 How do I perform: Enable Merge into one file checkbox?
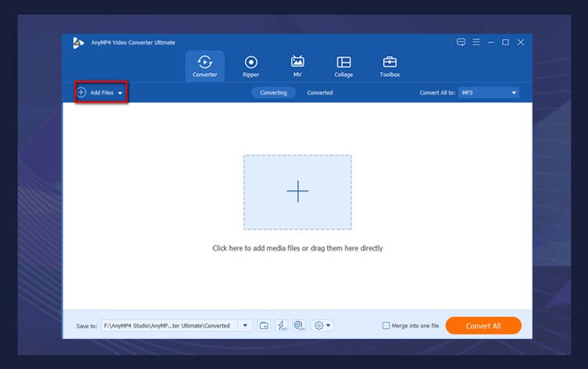click(x=386, y=326)
